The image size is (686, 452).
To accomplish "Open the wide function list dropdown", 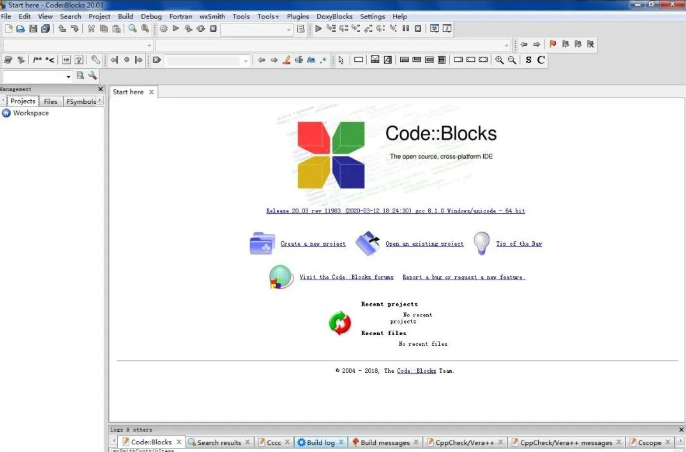I will (333, 45).
